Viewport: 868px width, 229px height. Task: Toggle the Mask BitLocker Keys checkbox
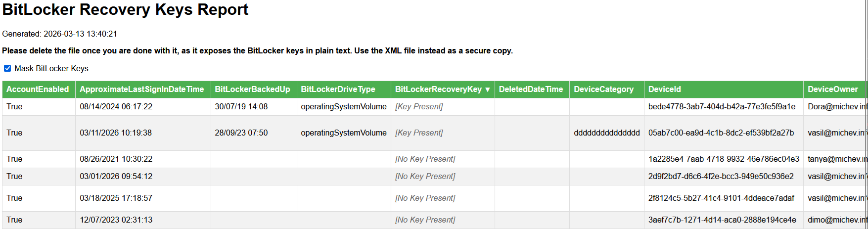coord(7,68)
